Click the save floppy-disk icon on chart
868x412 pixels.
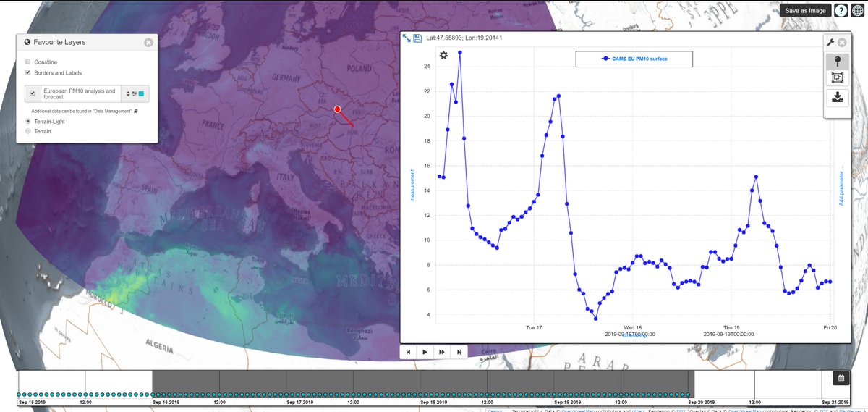417,38
